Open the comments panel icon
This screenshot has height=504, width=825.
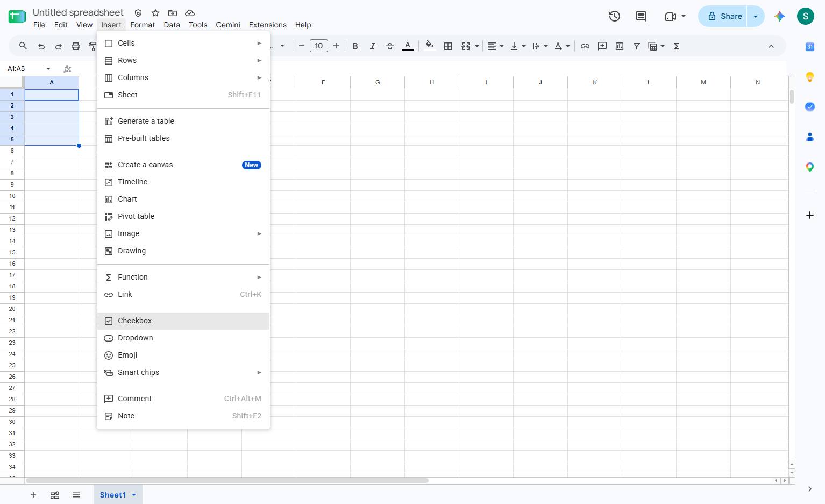(641, 16)
